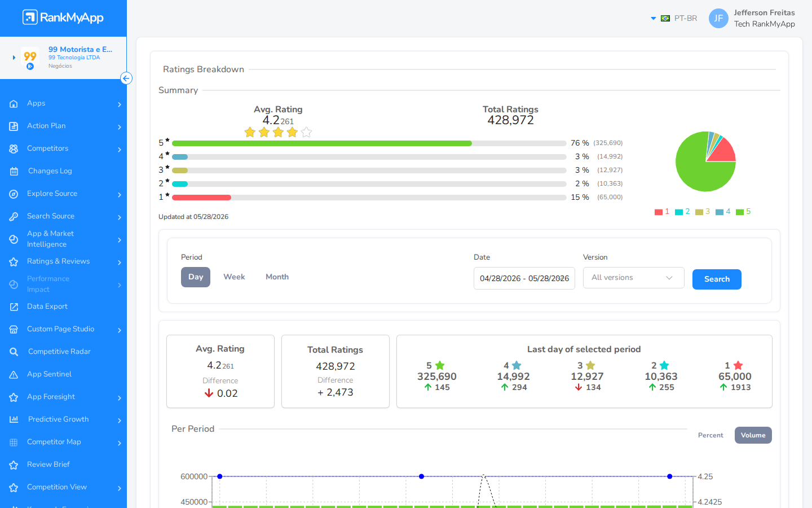Click the 99 Motorista app name link
This screenshot has width=812, height=508.
(x=80, y=50)
